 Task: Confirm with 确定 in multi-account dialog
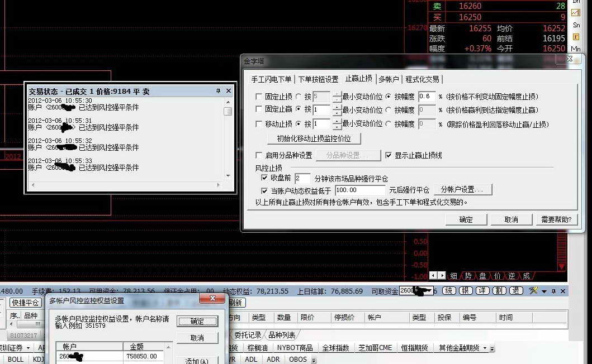pyautogui.click(x=197, y=321)
